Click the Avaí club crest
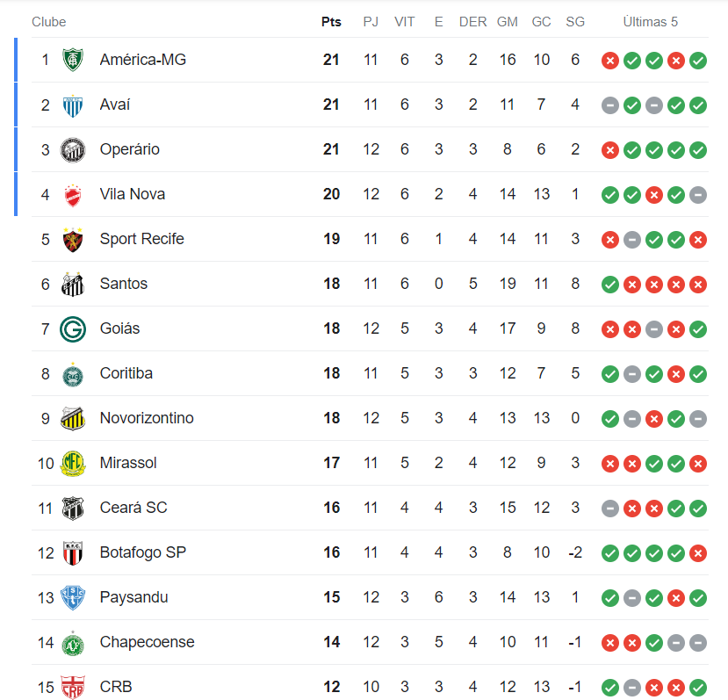Screen dimensions: 728x700 73,105
